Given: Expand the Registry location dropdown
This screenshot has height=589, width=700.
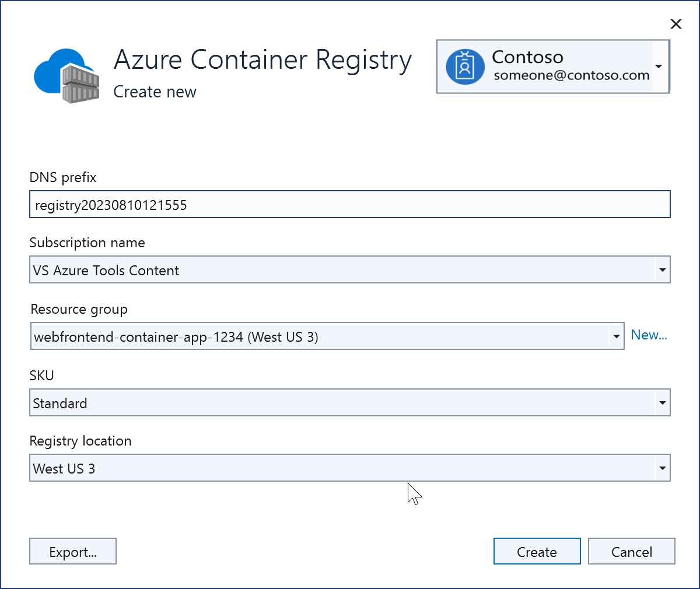Looking at the screenshot, I should (x=663, y=468).
